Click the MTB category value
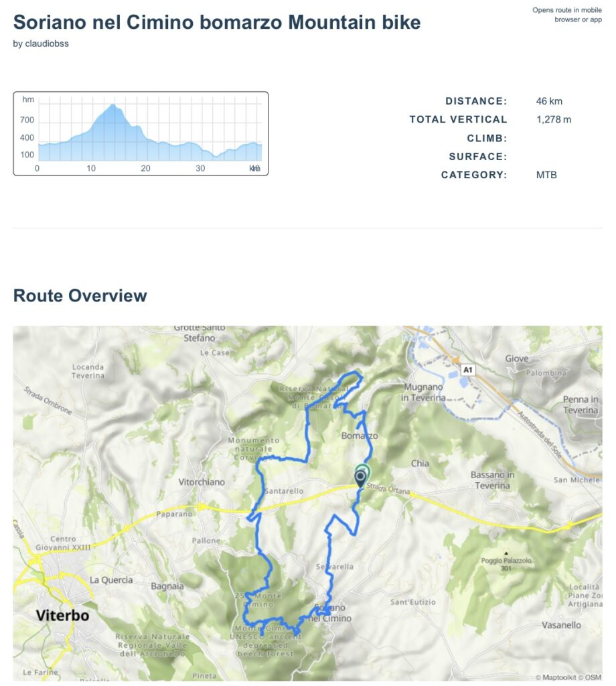Viewport: 616px width, 686px height. [x=546, y=175]
